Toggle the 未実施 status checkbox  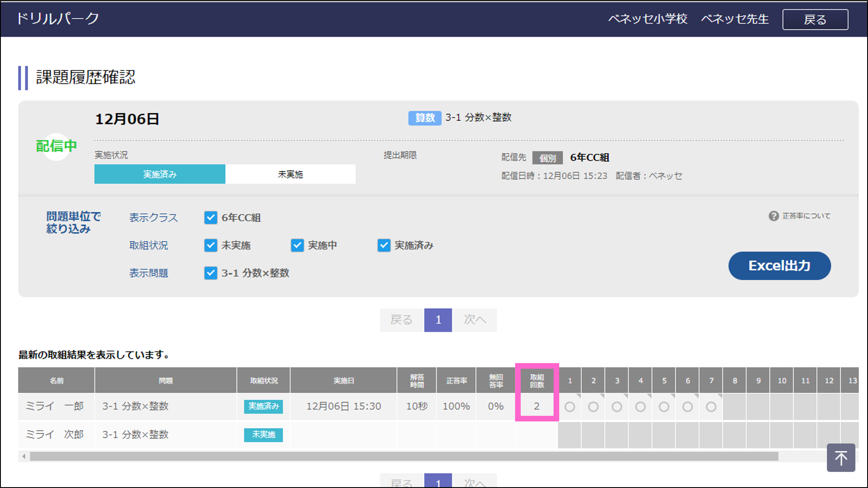pyautogui.click(x=211, y=246)
